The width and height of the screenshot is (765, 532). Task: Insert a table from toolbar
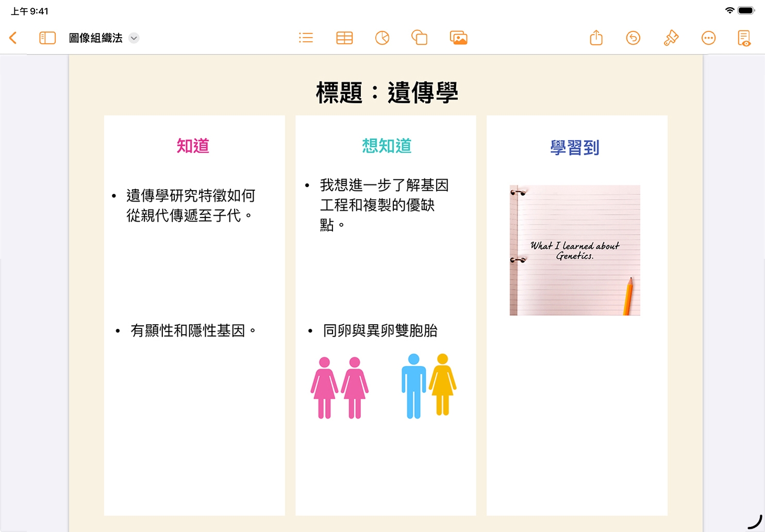(x=344, y=38)
